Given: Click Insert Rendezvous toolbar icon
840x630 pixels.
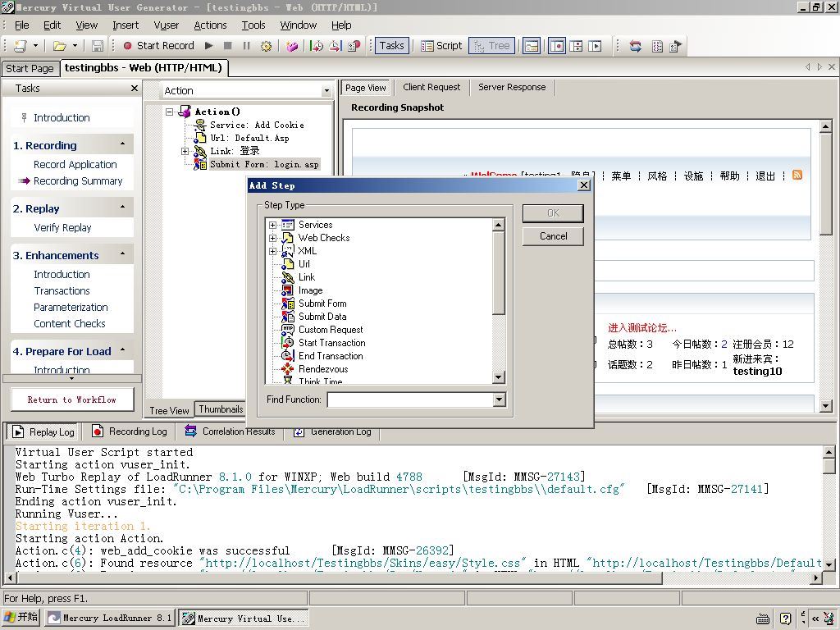Looking at the screenshot, I should click(x=354, y=46).
